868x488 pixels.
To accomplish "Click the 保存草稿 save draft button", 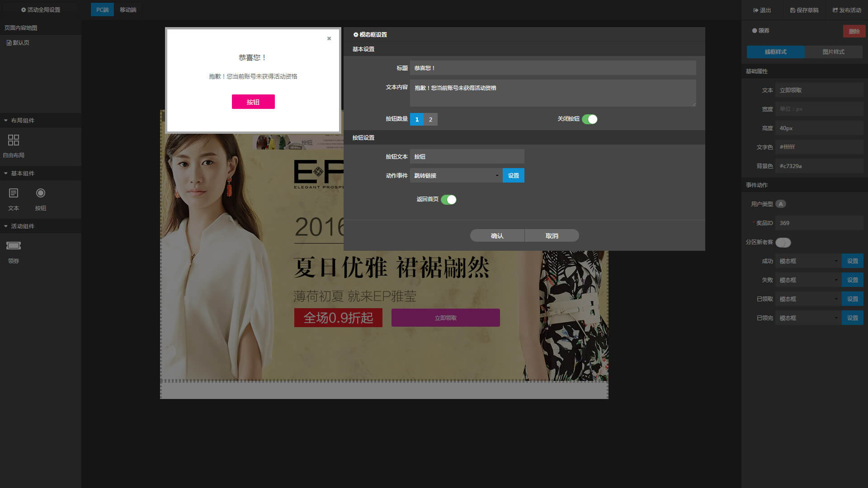I will (804, 10).
